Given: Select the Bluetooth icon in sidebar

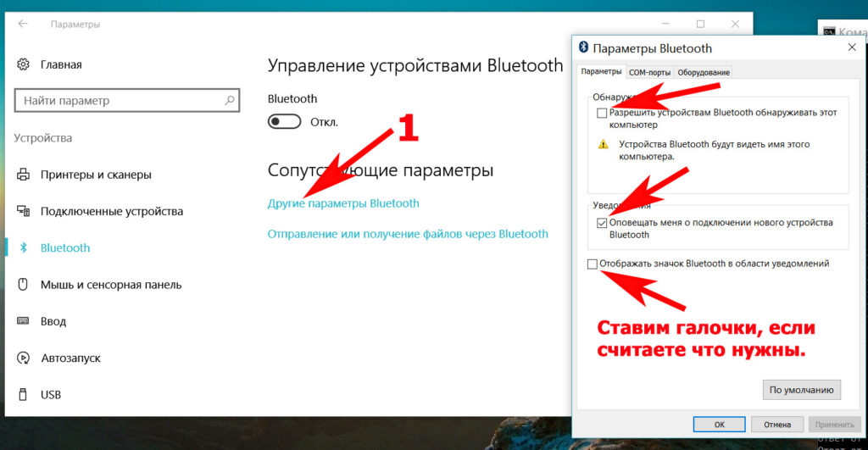Looking at the screenshot, I should (x=23, y=248).
